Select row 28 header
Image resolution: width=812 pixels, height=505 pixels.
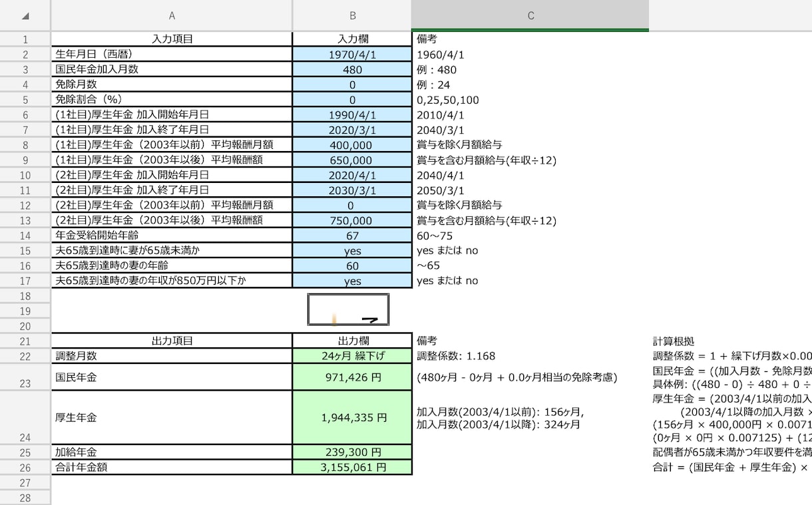pyautogui.click(x=25, y=498)
